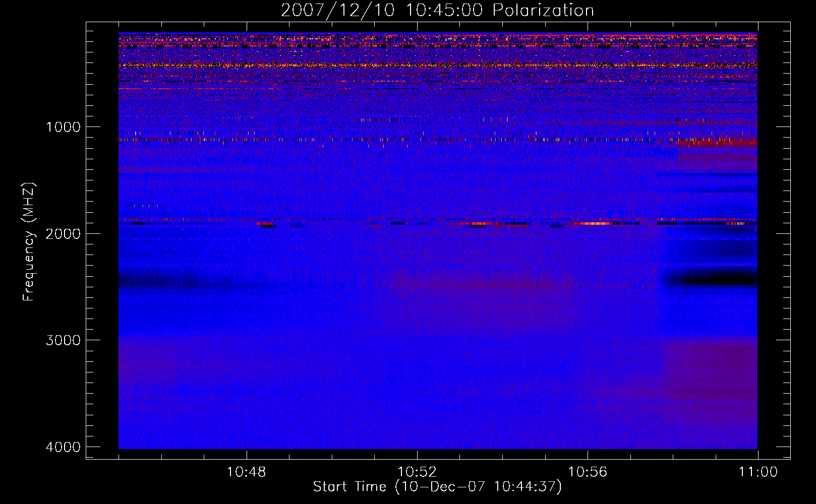Click the 1000 frequency tick label
Viewport: 816px width, 504px height.
[63, 127]
